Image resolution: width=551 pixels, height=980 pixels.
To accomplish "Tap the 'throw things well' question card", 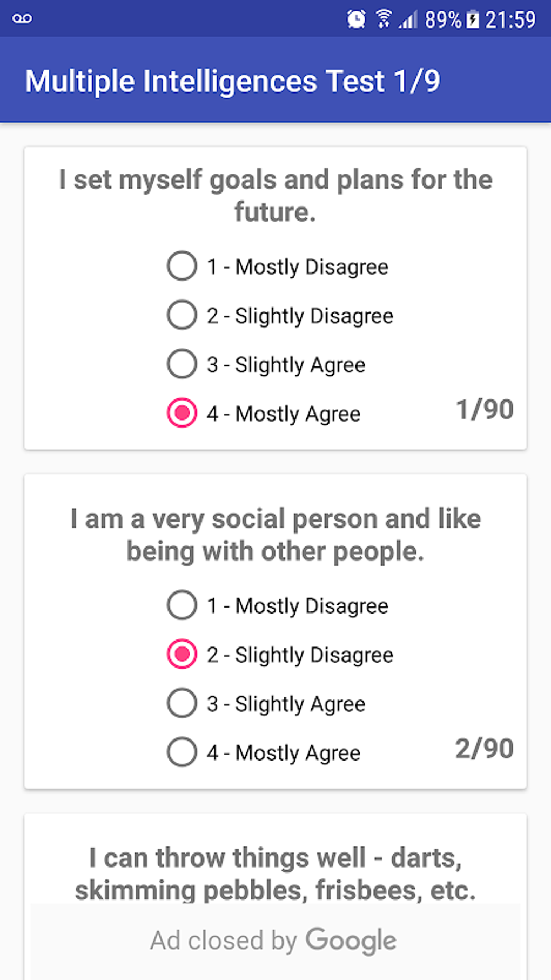I will point(275,859).
